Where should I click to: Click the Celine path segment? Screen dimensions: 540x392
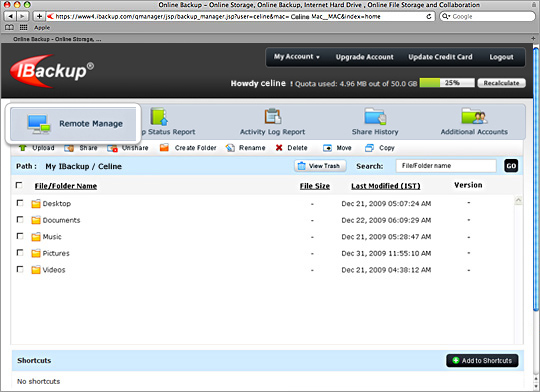tap(110, 166)
